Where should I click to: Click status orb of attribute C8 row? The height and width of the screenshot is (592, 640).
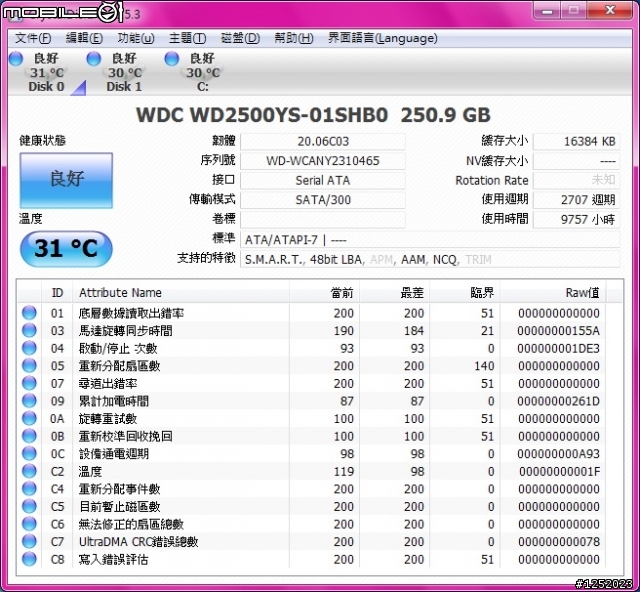tap(29, 559)
